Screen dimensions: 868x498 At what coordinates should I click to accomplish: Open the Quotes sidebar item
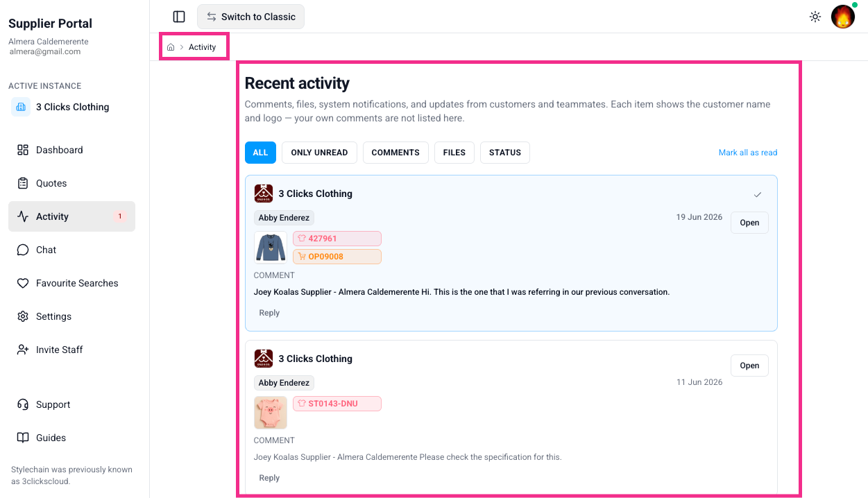71,183
